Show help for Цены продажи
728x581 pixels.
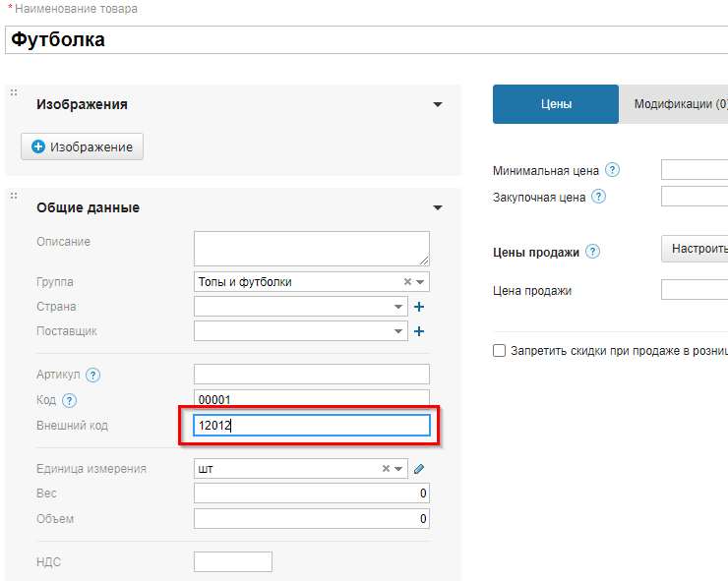pyautogui.click(x=592, y=252)
